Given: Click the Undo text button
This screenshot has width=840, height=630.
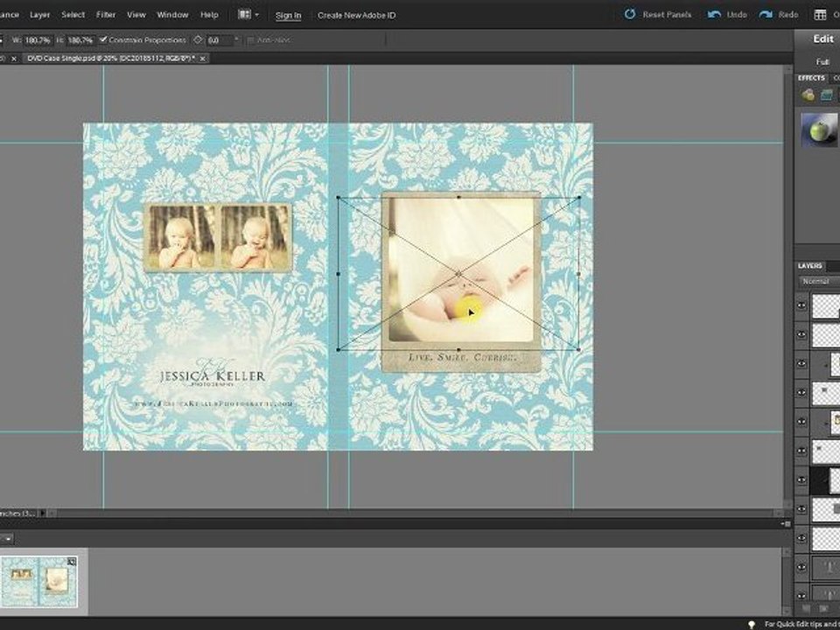Looking at the screenshot, I should tap(736, 15).
